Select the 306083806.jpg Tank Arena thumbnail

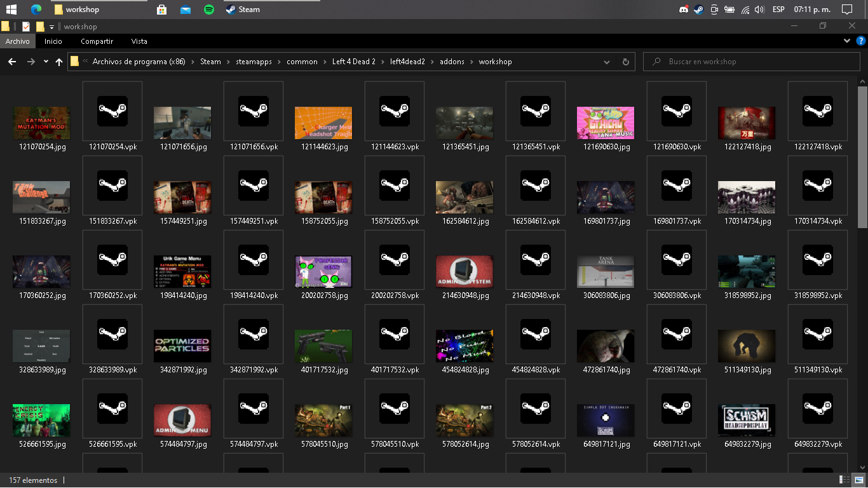coord(606,272)
